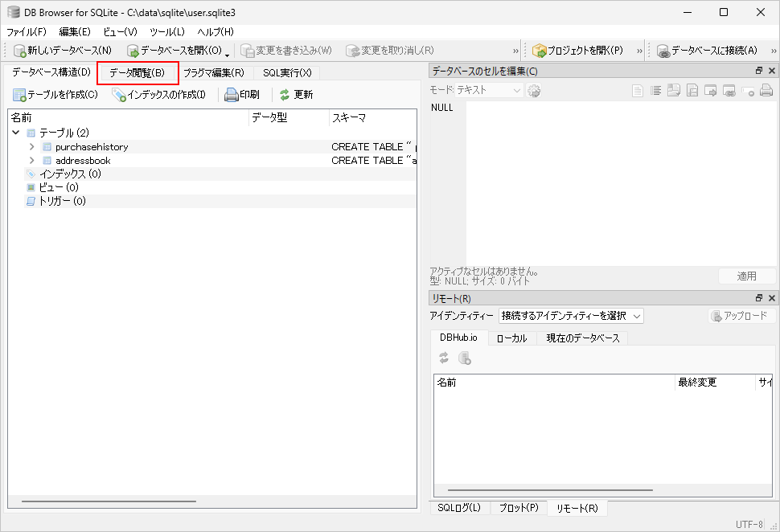Viewport: 780px width, 532px height.
Task: Click the clone database icon in DBHub.io tab
Action: pyautogui.click(x=465, y=358)
